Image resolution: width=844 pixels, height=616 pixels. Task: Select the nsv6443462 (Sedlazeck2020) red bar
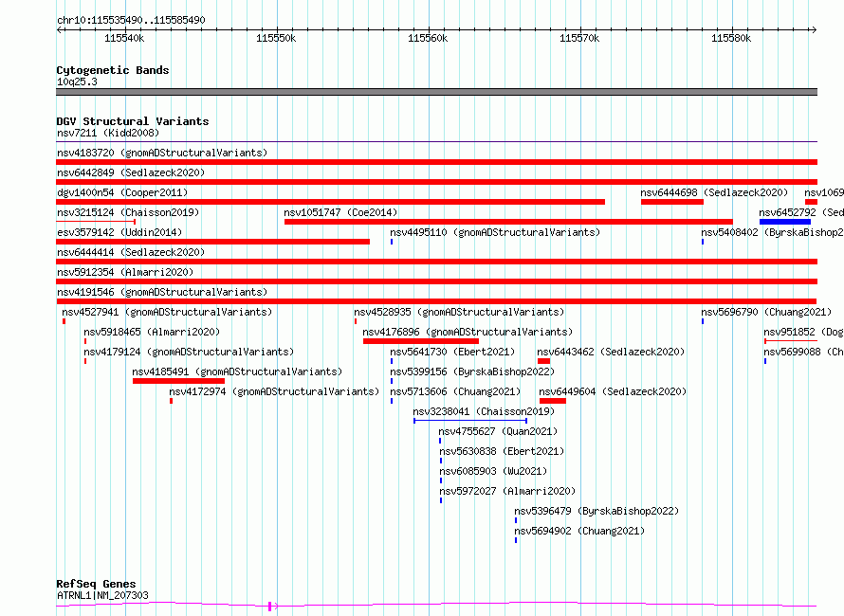543,361
